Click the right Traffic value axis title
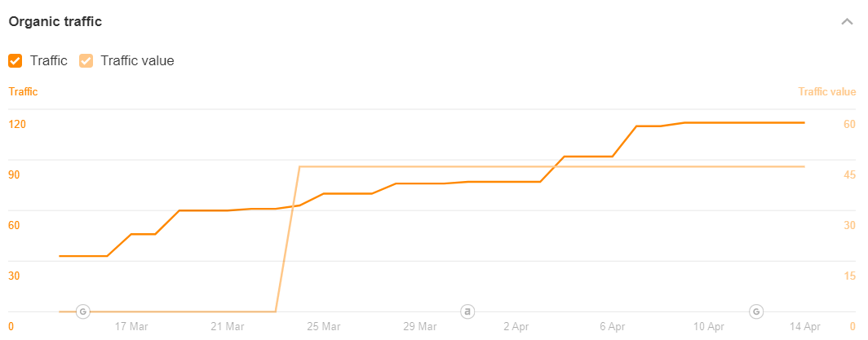The image size is (868, 340). [x=827, y=92]
